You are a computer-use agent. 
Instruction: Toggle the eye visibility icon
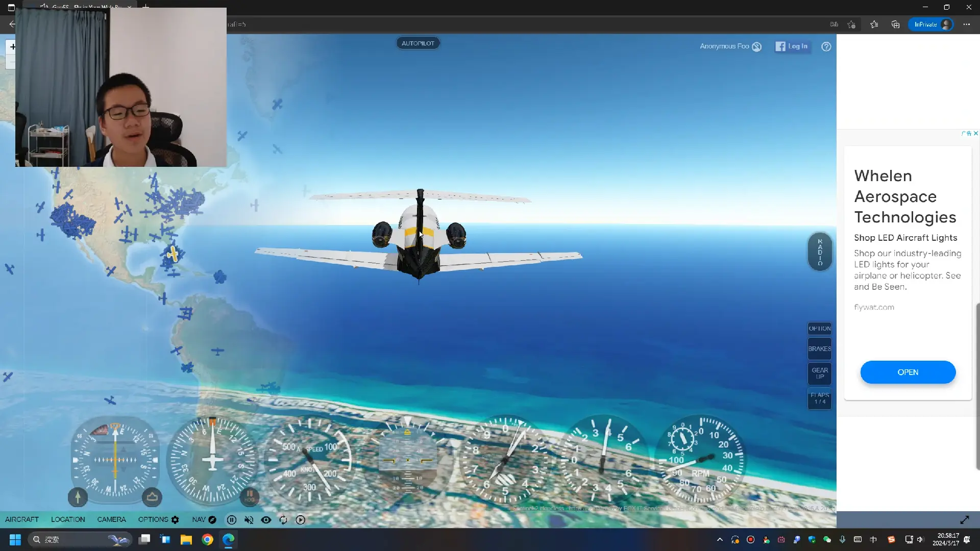pos(266,520)
